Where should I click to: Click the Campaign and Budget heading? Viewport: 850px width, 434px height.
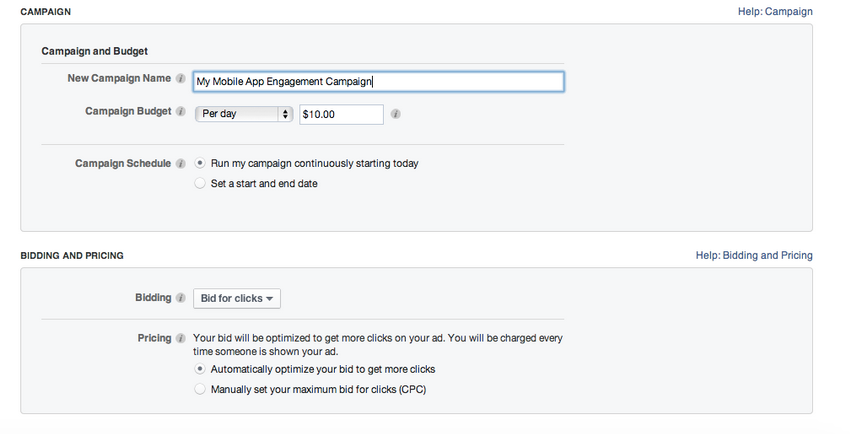[x=95, y=51]
